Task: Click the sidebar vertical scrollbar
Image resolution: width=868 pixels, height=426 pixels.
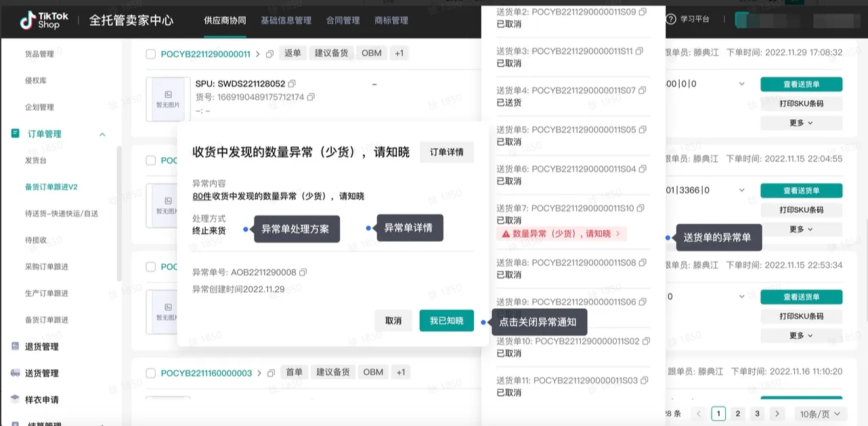Action: coord(119,213)
